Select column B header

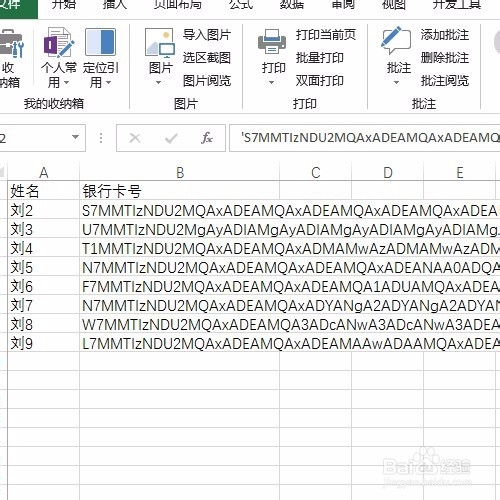(180, 173)
